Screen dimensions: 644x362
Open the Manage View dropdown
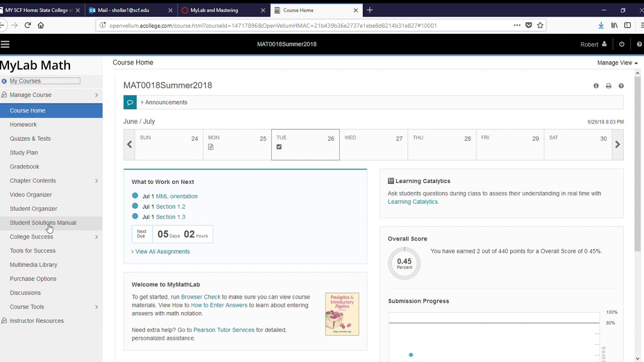[x=617, y=63]
